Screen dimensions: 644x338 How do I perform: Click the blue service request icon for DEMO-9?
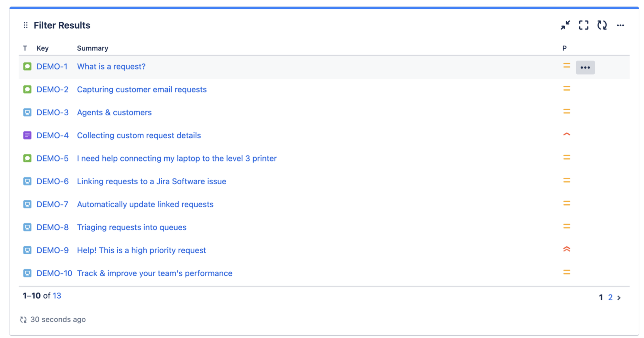pyautogui.click(x=27, y=250)
